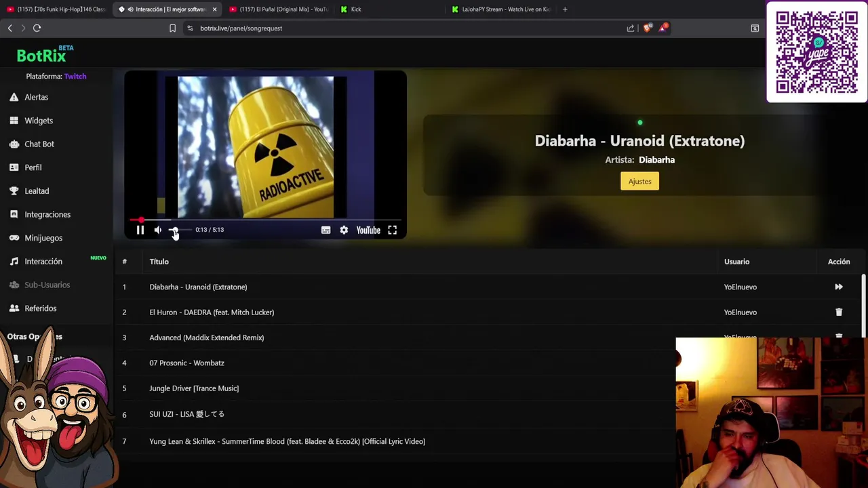Switch to LaJohaPY Stream tab
Viewport: 868px width, 488px height.
[502, 9]
